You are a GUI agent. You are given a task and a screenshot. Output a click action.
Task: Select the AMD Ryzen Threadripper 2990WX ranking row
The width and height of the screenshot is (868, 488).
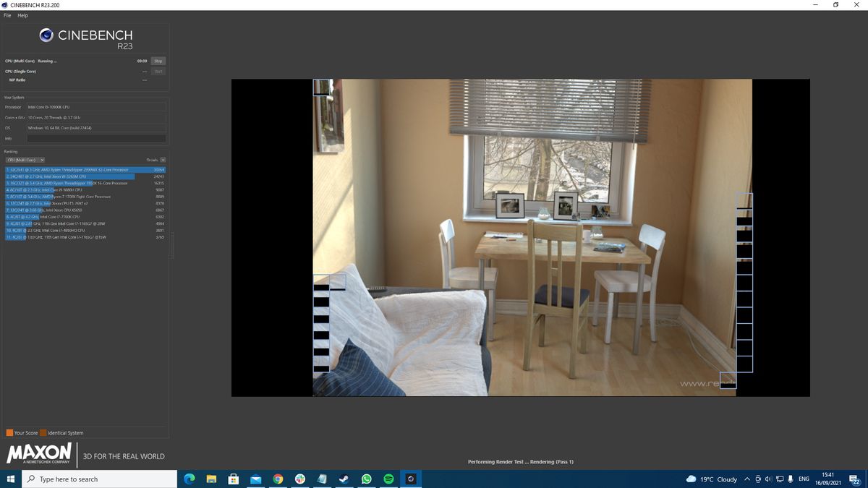pyautogui.click(x=85, y=169)
